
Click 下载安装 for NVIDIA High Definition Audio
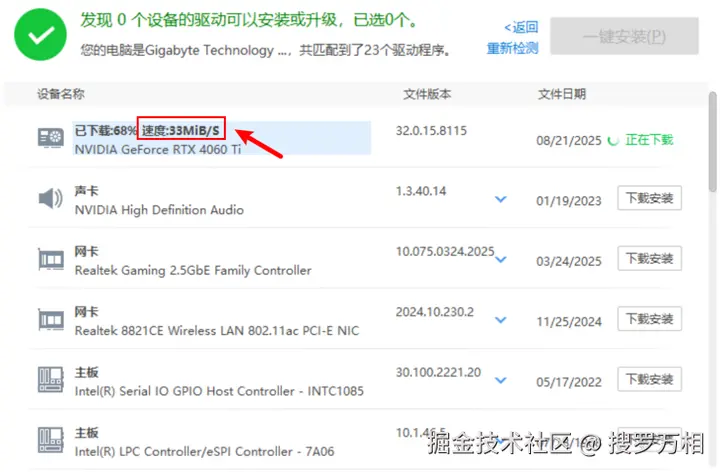[x=649, y=198]
